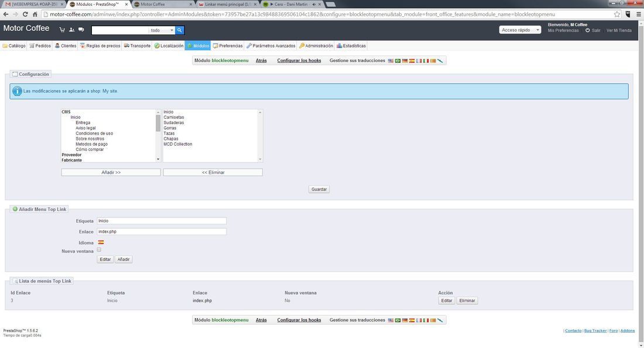The height and width of the screenshot is (348, 644).
Task: Click the Ver Mi Tienda link
Action: tap(619, 30)
